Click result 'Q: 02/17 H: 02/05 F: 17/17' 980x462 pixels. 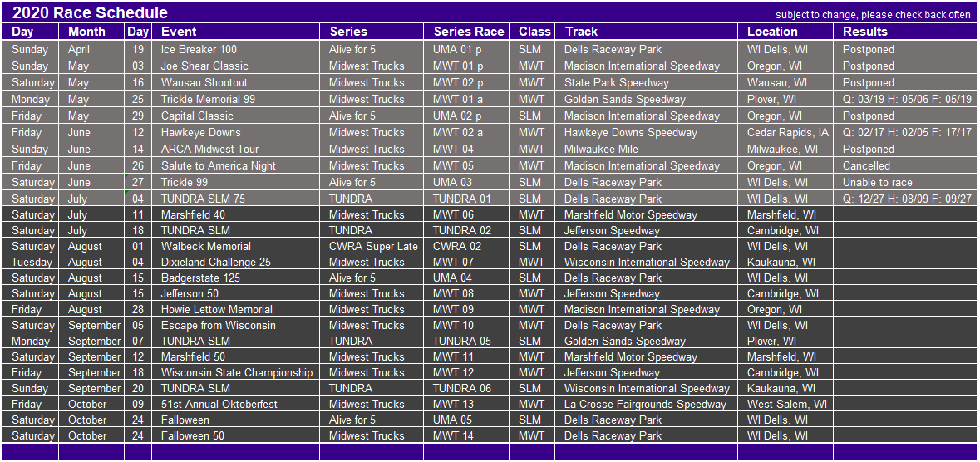[x=904, y=133]
